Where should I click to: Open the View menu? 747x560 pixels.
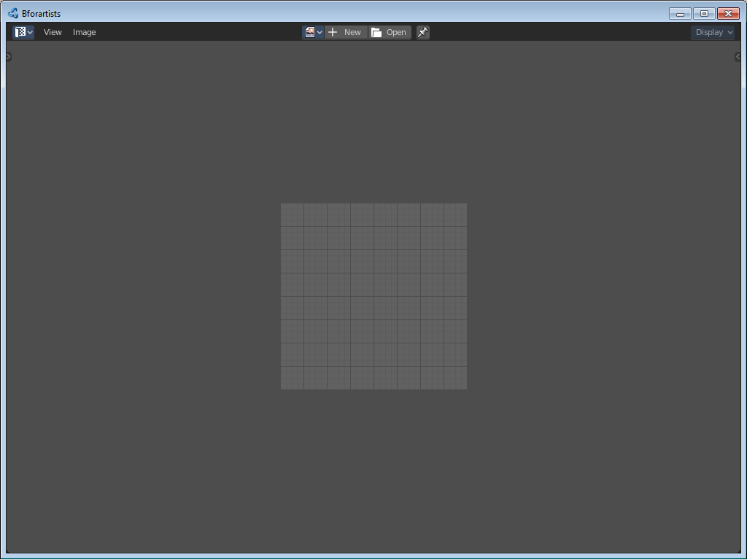pyautogui.click(x=53, y=32)
